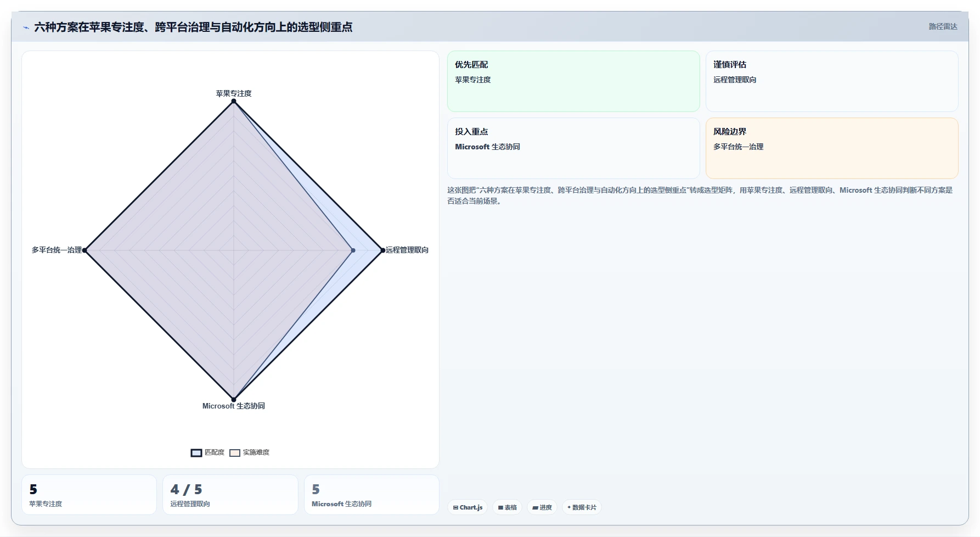This screenshot has height=537, width=980.
Task: Click the page title 六种方案在苹果专注度…选型侧重点
Action: 193,27
